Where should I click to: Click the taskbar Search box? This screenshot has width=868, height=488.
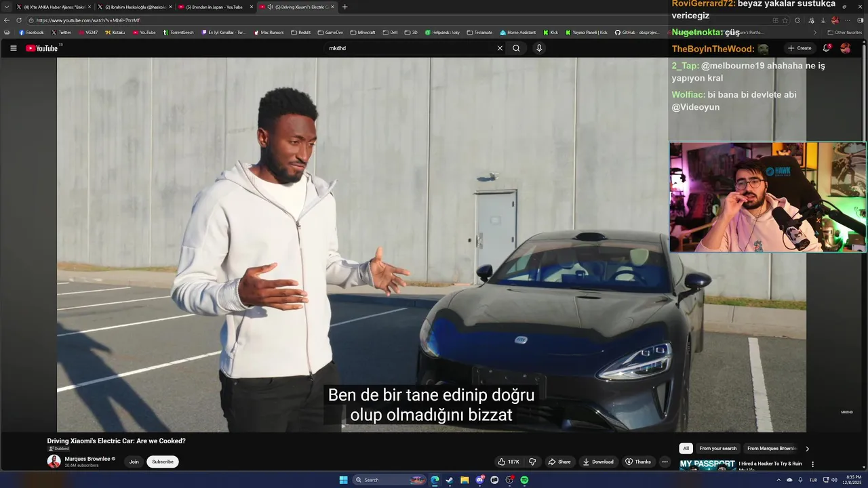click(391, 480)
